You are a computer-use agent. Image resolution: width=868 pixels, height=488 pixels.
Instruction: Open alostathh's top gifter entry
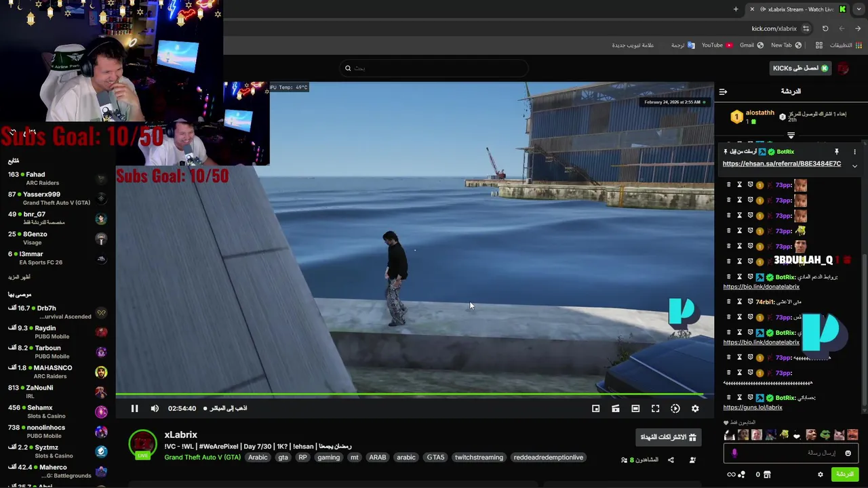(x=751, y=117)
